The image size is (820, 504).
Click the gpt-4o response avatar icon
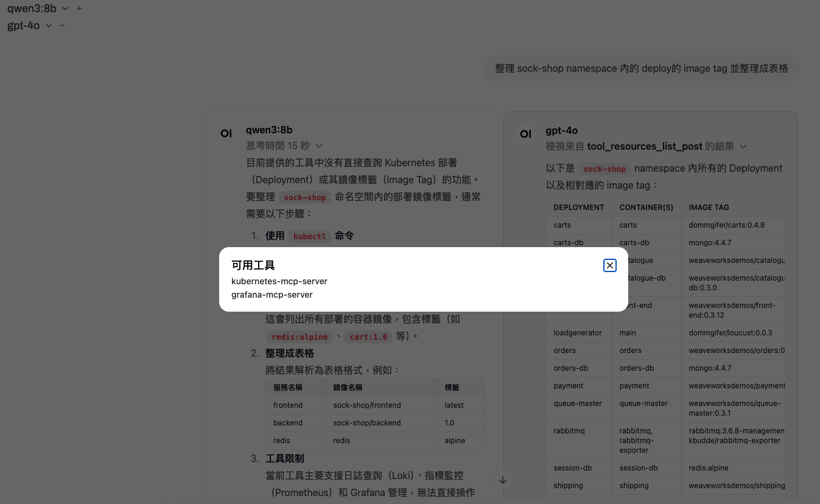[x=525, y=134]
